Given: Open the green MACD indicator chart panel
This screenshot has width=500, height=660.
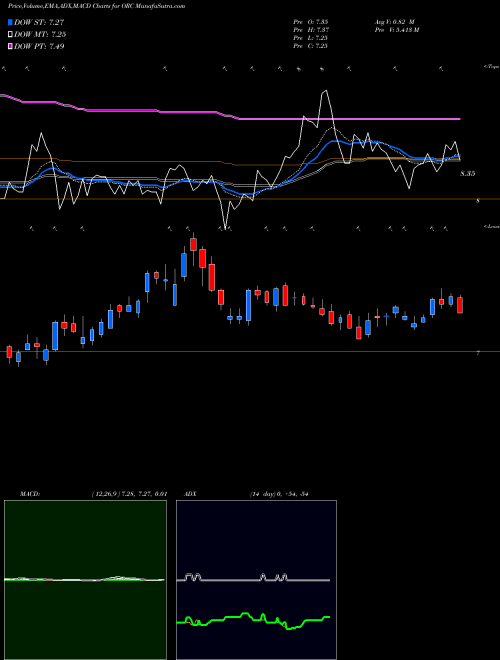Looking at the screenshot, I should coord(85,580).
